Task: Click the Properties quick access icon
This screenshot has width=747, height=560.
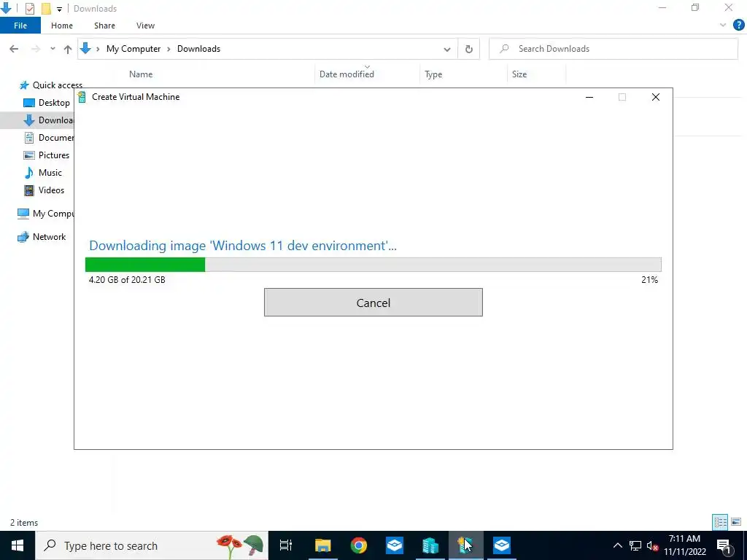Action: (x=29, y=9)
